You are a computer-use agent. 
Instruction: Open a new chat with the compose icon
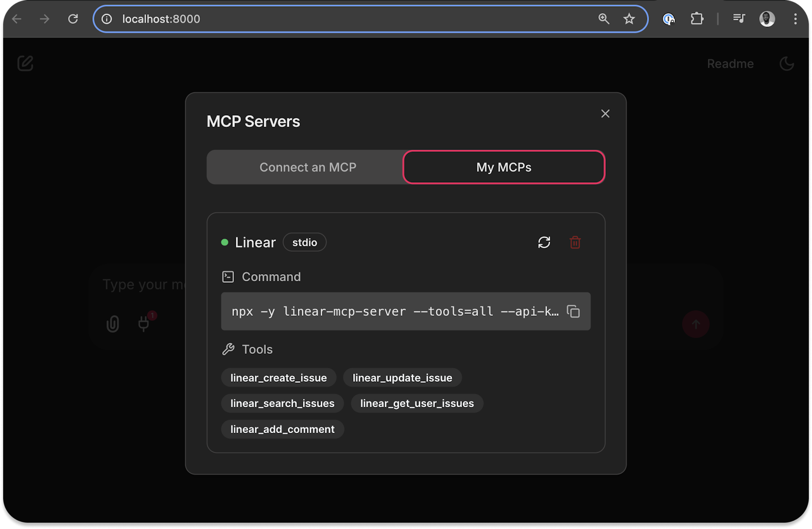click(25, 63)
